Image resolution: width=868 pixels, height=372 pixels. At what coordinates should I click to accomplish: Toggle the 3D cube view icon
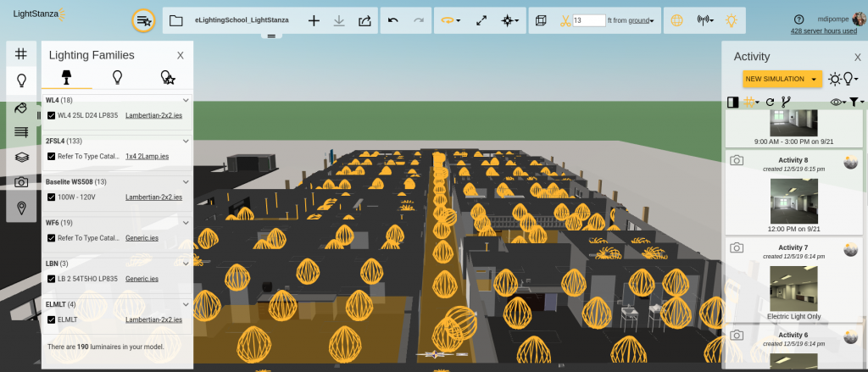(x=541, y=20)
